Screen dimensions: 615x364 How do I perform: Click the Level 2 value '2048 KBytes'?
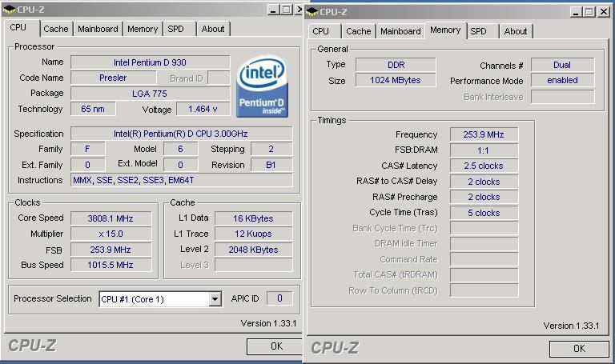coord(253,250)
